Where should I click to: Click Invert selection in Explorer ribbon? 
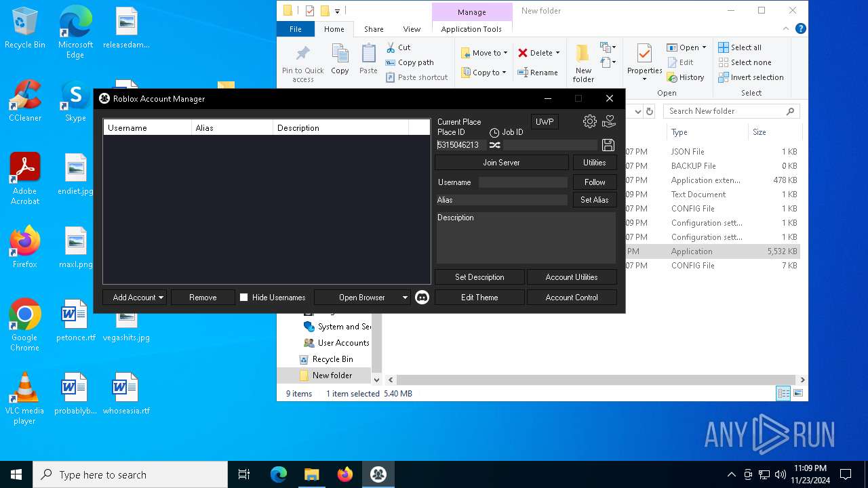tap(751, 77)
